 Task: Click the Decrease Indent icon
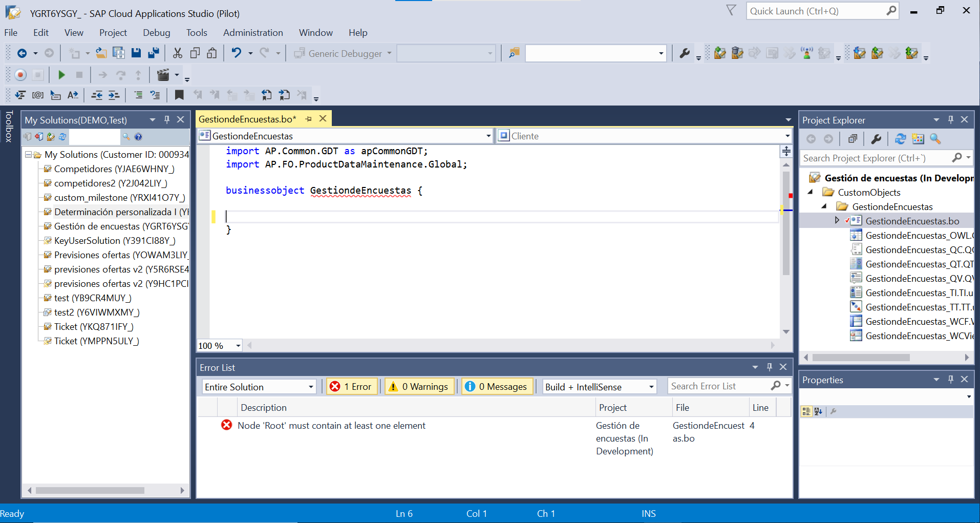coord(97,95)
